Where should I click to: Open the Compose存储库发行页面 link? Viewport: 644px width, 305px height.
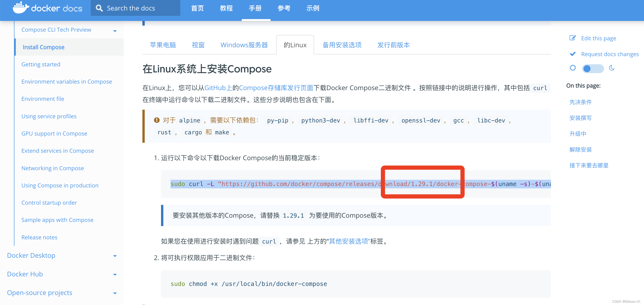coord(276,88)
